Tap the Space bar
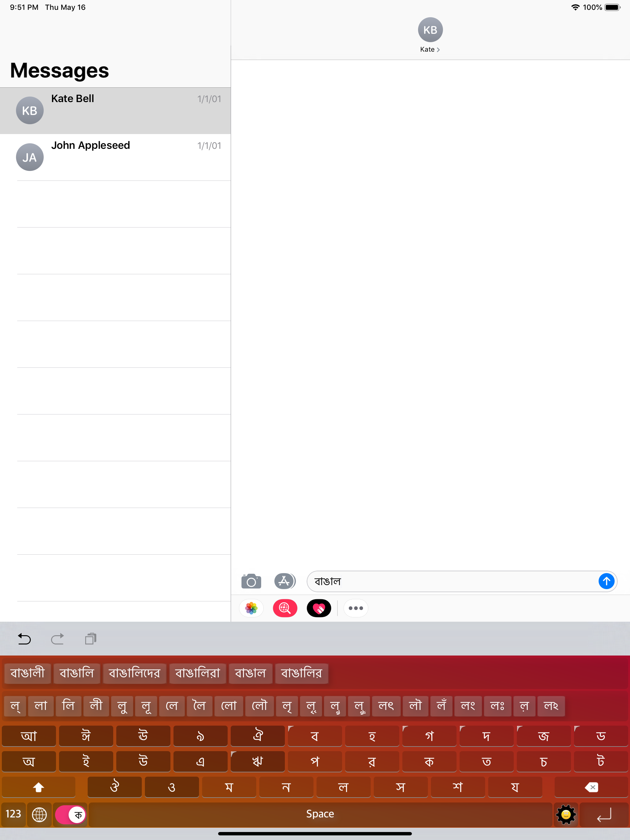630x840 pixels. click(320, 814)
